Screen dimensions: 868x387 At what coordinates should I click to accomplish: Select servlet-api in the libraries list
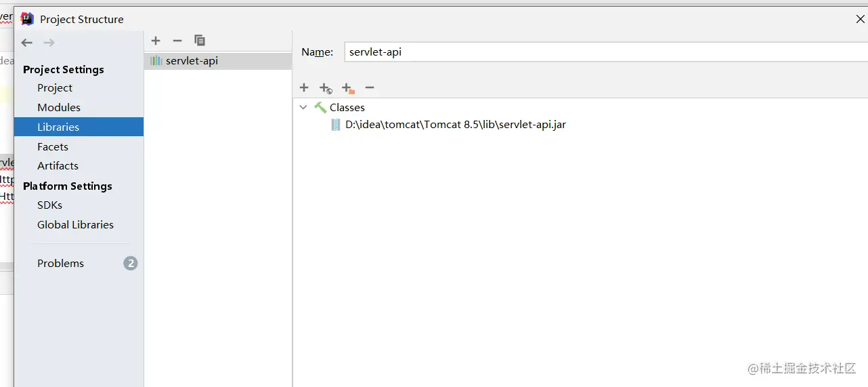[218, 60]
